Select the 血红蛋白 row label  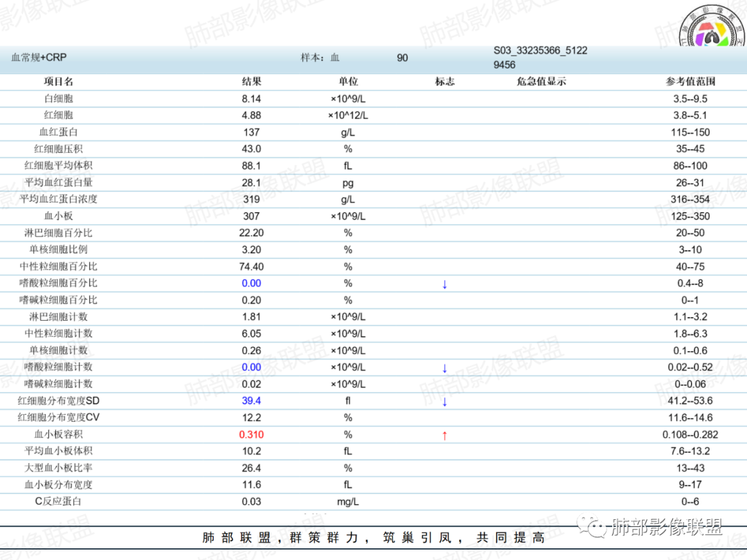(59, 132)
